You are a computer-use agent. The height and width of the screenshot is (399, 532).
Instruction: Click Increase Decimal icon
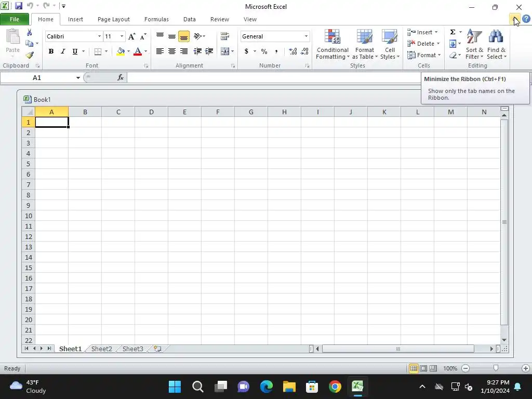(x=292, y=51)
